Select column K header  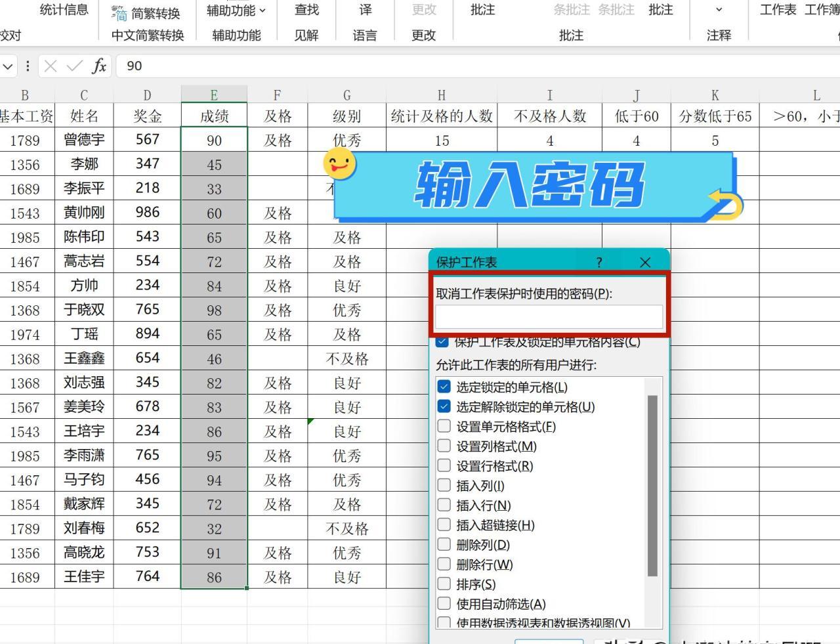coord(715,95)
